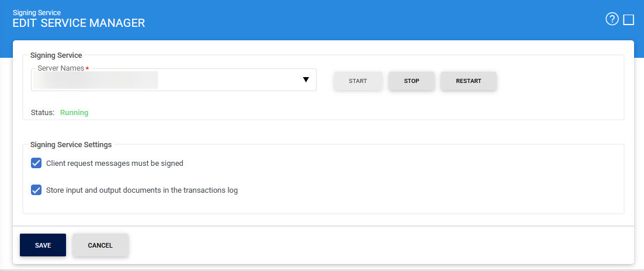Screen dimensions: 644x271
Task: Select the Server Names field label
Action: [61, 68]
